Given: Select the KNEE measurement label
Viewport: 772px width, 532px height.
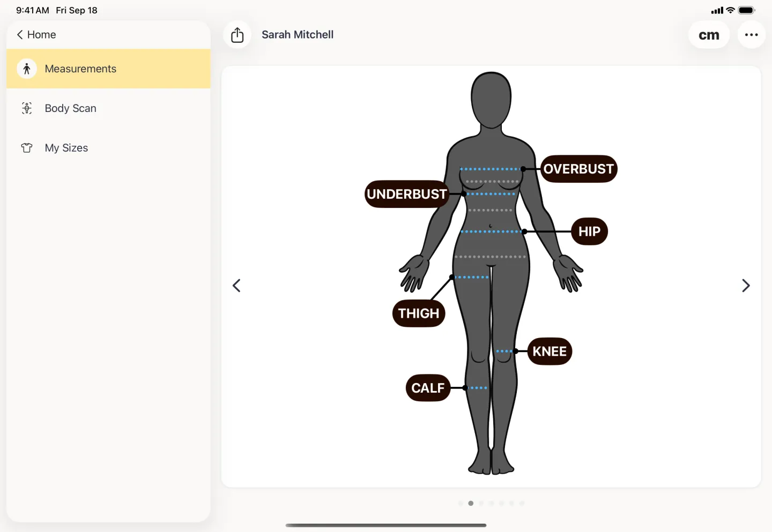Looking at the screenshot, I should tap(550, 351).
